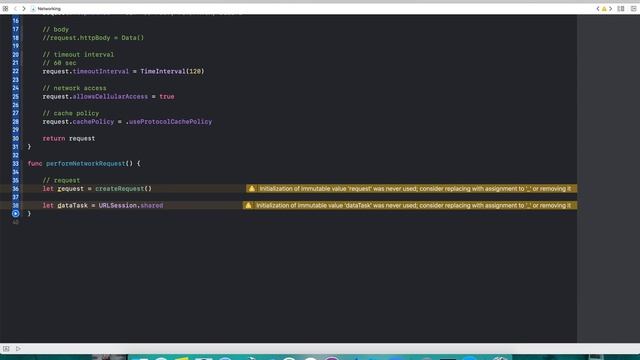Viewport: 640px width, 360px height.
Task: Click the '// cache policy' comment
Action: 71,113
